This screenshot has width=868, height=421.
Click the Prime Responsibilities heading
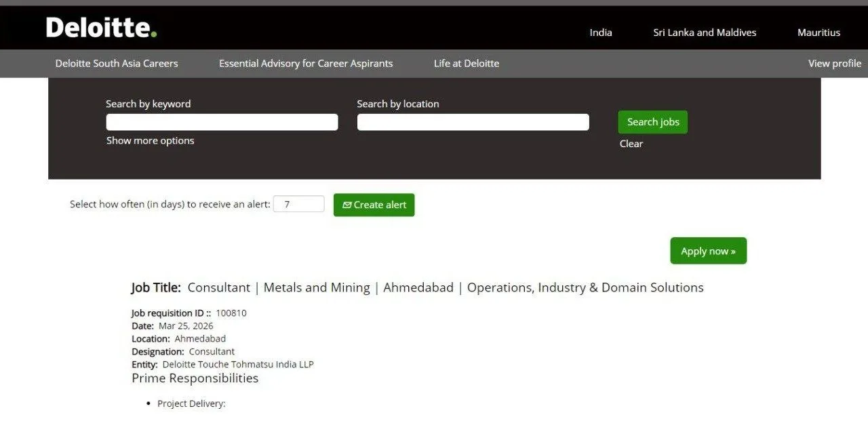[195, 378]
